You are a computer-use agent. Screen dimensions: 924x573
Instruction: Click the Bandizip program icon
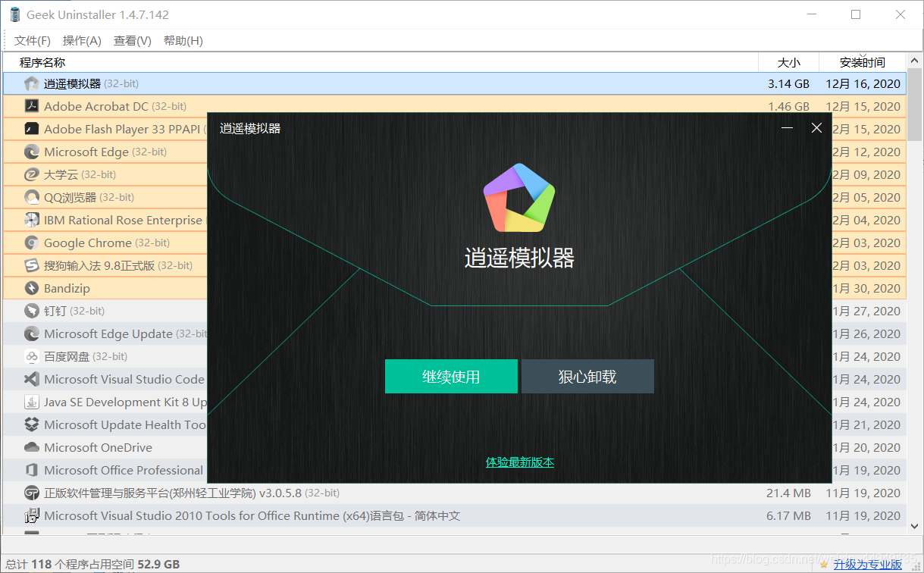31,288
